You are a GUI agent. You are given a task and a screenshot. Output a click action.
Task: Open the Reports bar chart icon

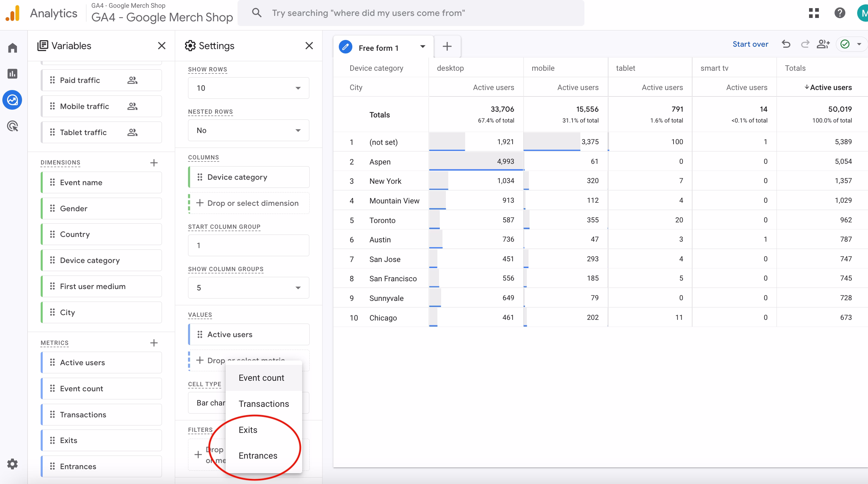tap(13, 74)
